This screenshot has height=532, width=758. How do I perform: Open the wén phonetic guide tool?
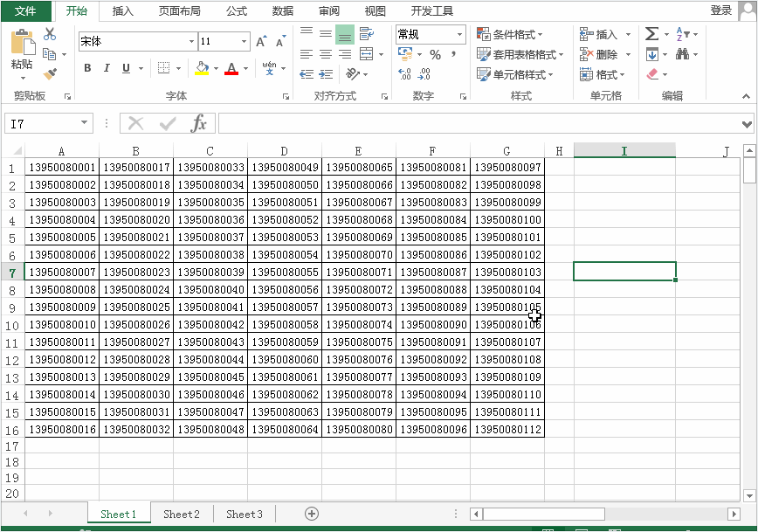pyautogui.click(x=269, y=68)
